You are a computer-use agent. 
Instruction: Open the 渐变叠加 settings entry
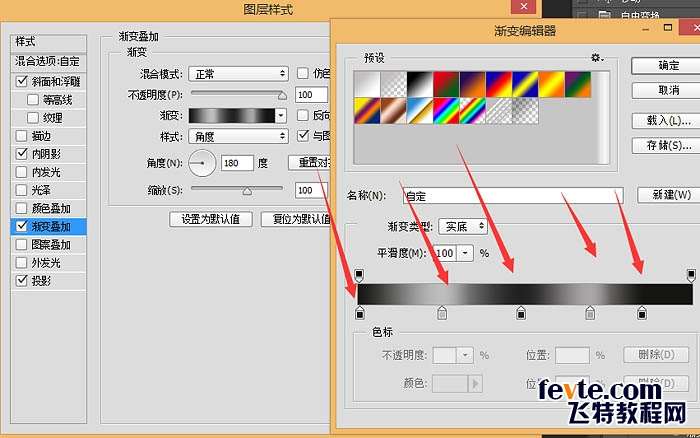[50, 226]
